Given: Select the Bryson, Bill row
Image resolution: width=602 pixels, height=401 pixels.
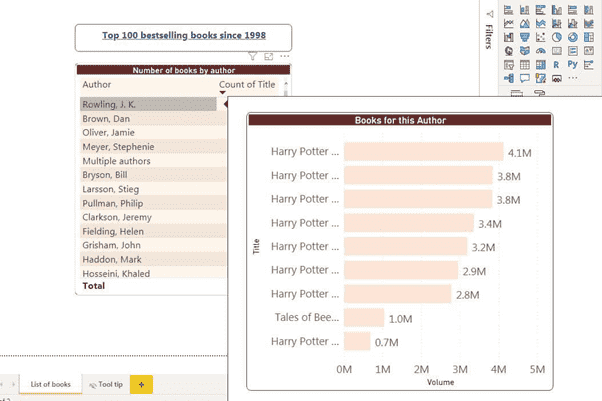Looking at the screenshot, I should pyautogui.click(x=153, y=175).
